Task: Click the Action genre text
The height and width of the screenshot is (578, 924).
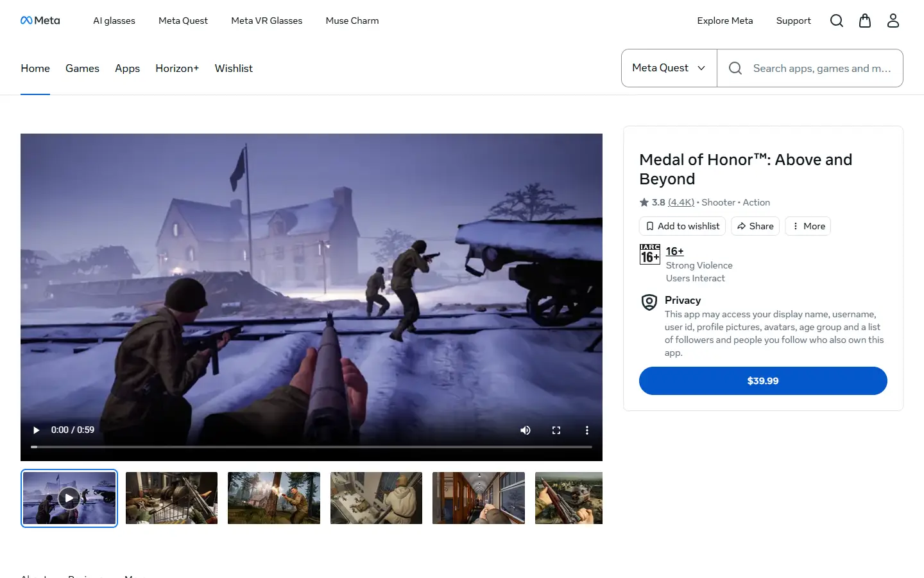Action: pos(757,202)
